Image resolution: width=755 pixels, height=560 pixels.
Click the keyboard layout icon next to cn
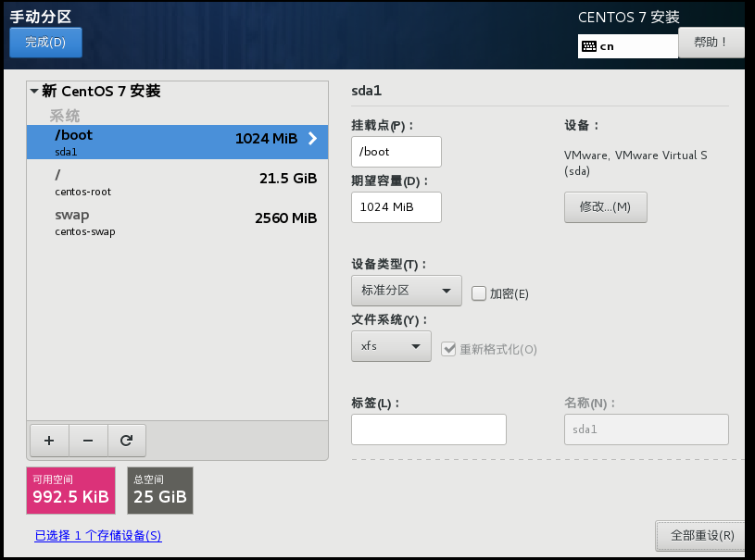click(589, 46)
